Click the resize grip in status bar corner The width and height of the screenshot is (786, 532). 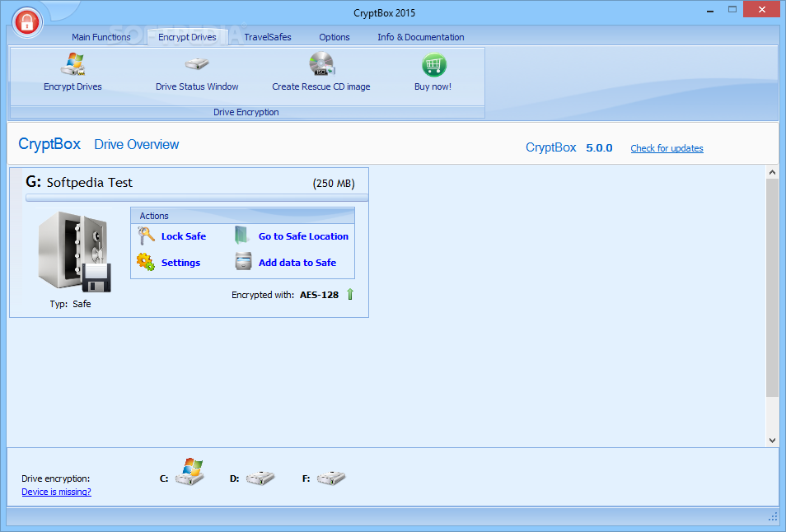[x=773, y=516]
